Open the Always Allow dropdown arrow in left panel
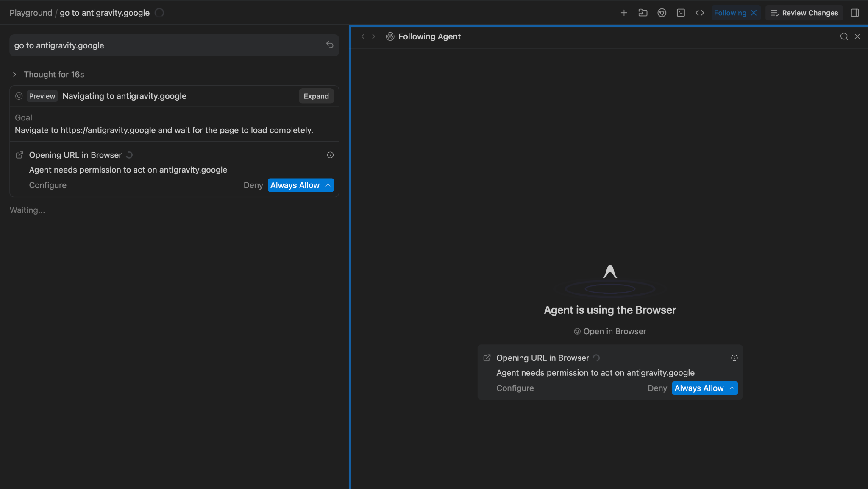Image resolution: width=868 pixels, height=489 pixels. tap(328, 185)
